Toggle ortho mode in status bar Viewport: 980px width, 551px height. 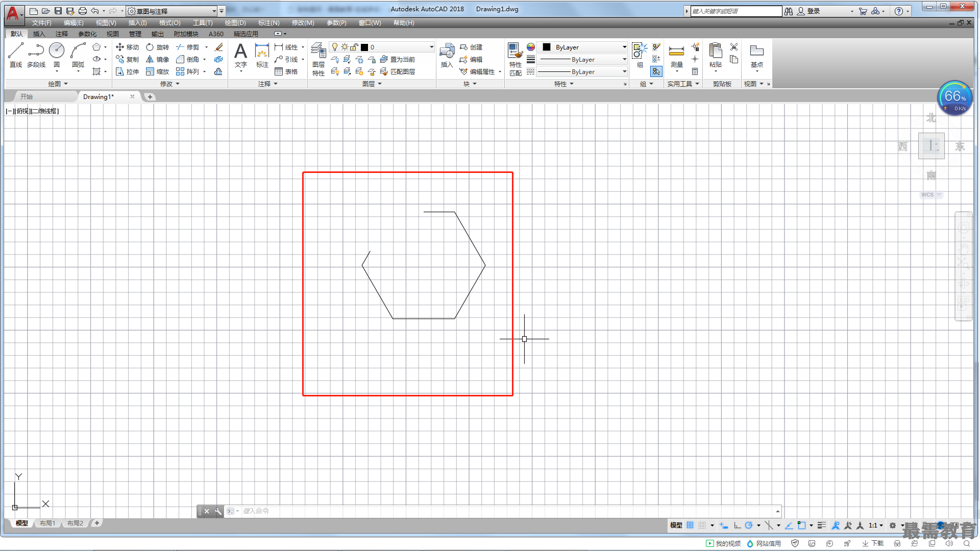pyautogui.click(x=737, y=525)
